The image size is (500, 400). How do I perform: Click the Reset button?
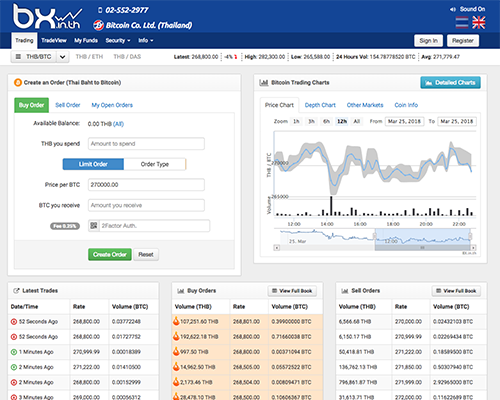146,254
